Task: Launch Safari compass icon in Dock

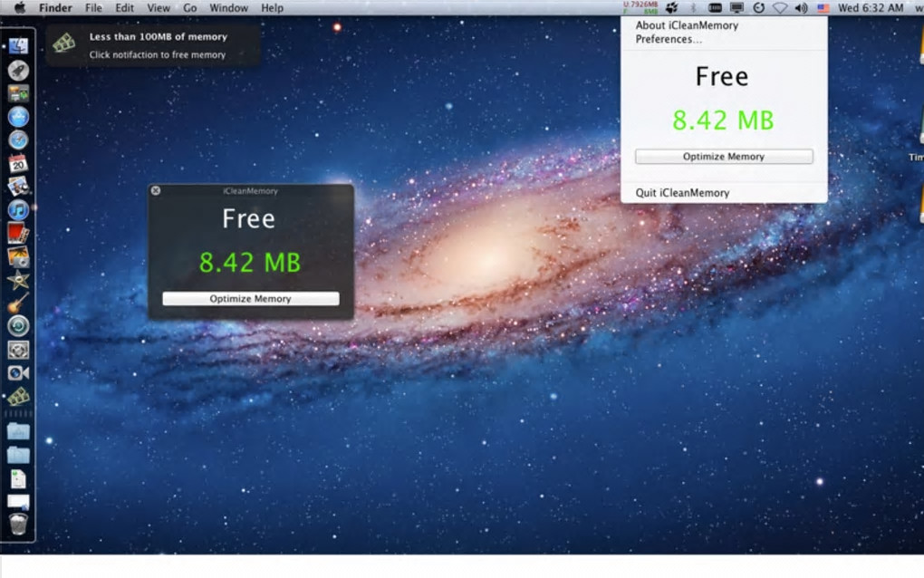Action: (x=18, y=140)
